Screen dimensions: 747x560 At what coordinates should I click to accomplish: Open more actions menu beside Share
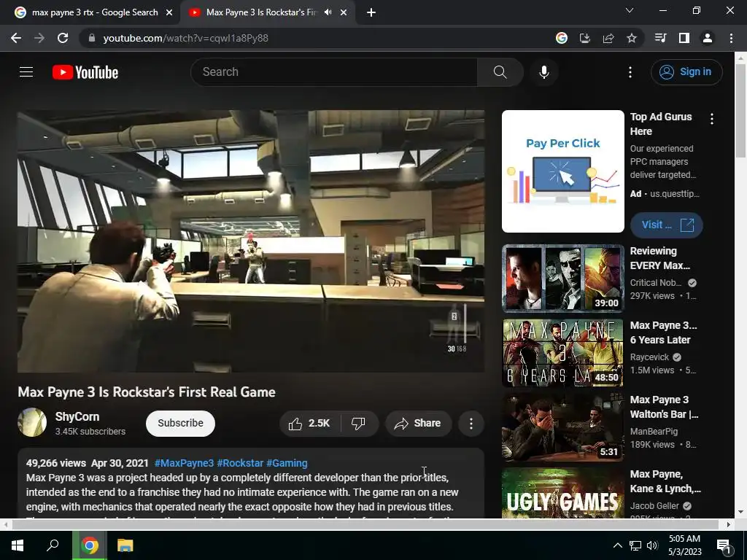tap(471, 424)
